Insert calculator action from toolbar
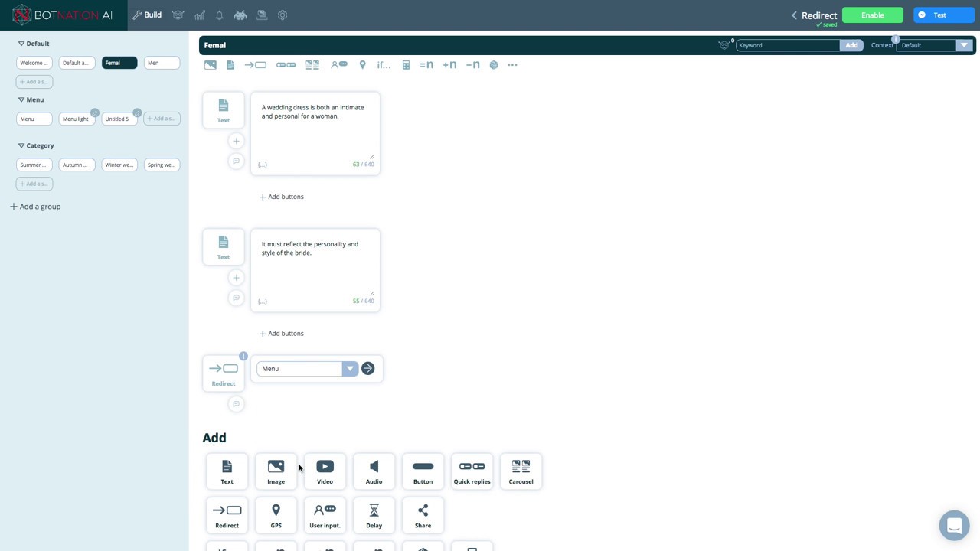Viewport: 980px width, 551px height. [407, 65]
